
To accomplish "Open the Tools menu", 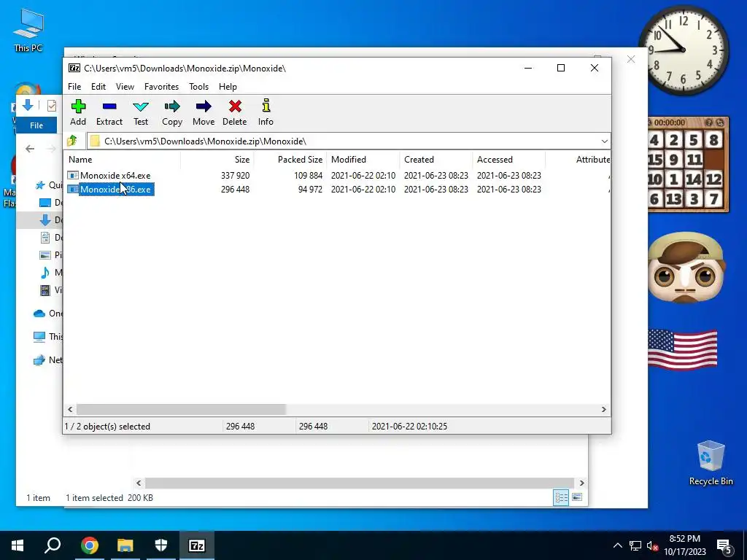I will (x=198, y=87).
